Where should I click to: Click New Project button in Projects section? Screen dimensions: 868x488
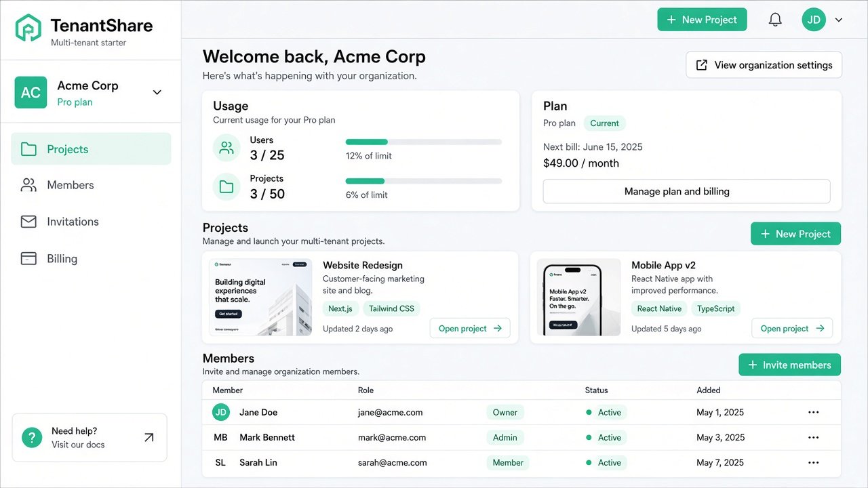click(795, 234)
